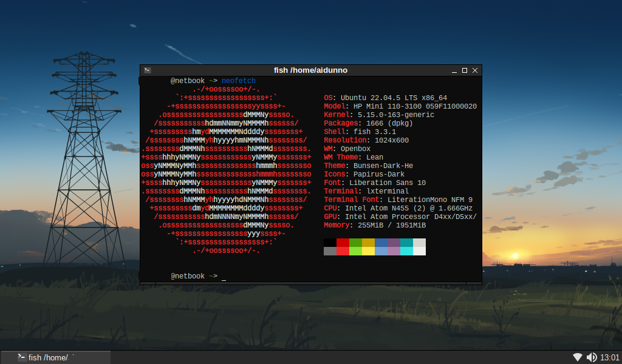Click the mustard yellow color block

point(368,243)
